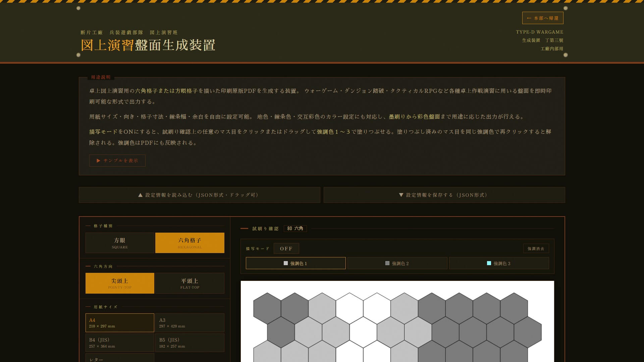Select the 強調色 1 light gray swatch
Screen dimensions: 644x362
(286, 263)
